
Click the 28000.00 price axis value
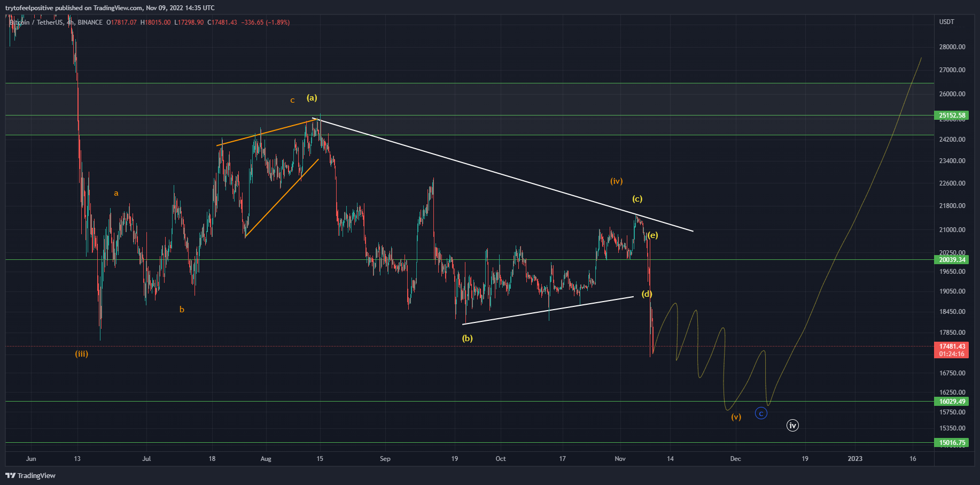tap(952, 47)
